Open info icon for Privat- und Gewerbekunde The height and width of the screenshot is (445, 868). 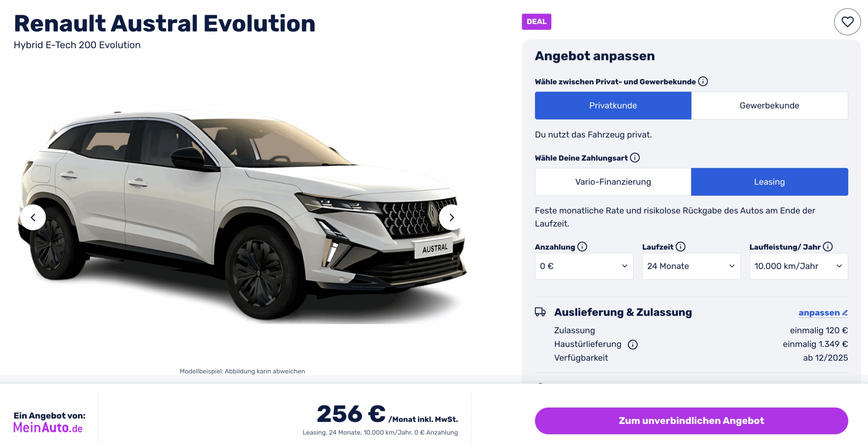point(703,81)
